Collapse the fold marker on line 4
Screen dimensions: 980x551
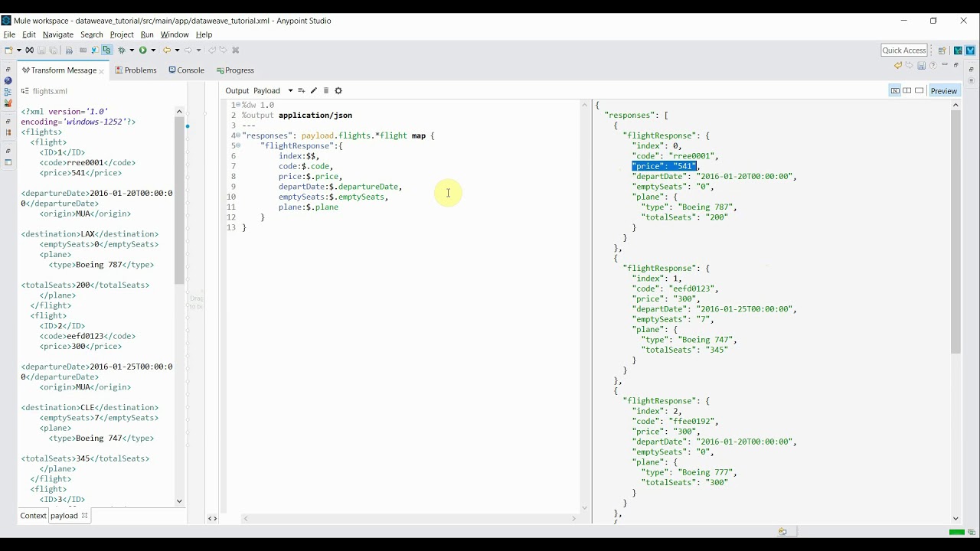[238, 135]
